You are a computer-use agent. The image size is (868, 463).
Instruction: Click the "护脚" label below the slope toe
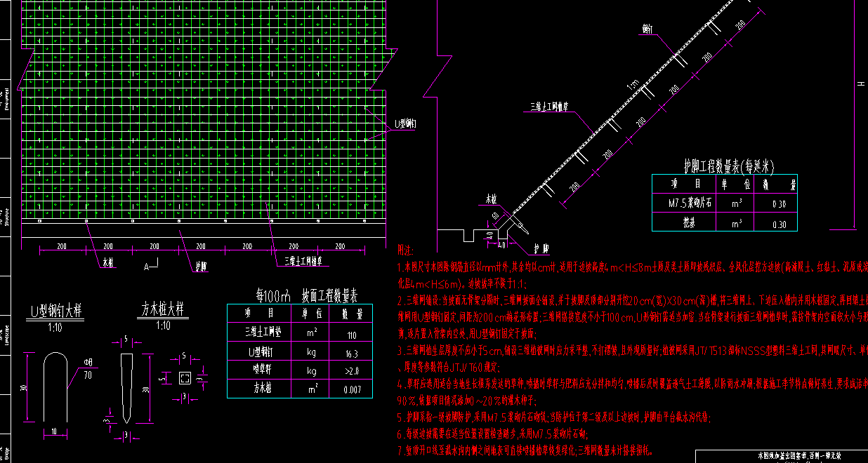(x=540, y=248)
